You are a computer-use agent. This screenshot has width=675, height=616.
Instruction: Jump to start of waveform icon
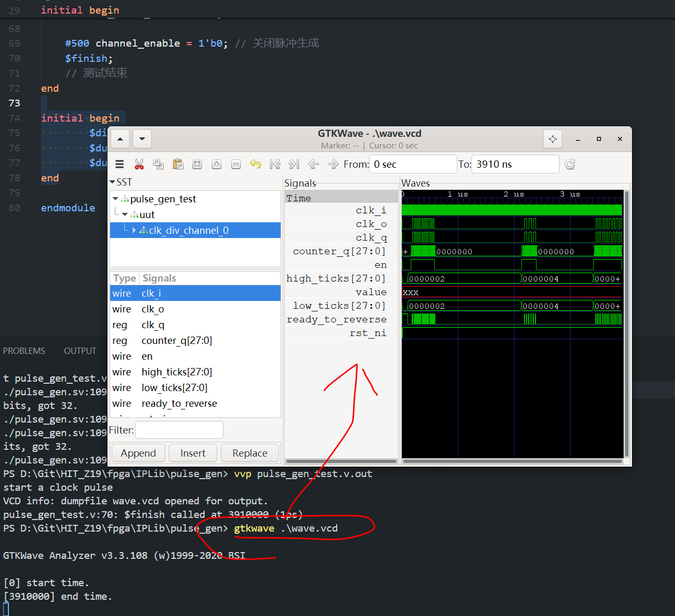(275, 164)
